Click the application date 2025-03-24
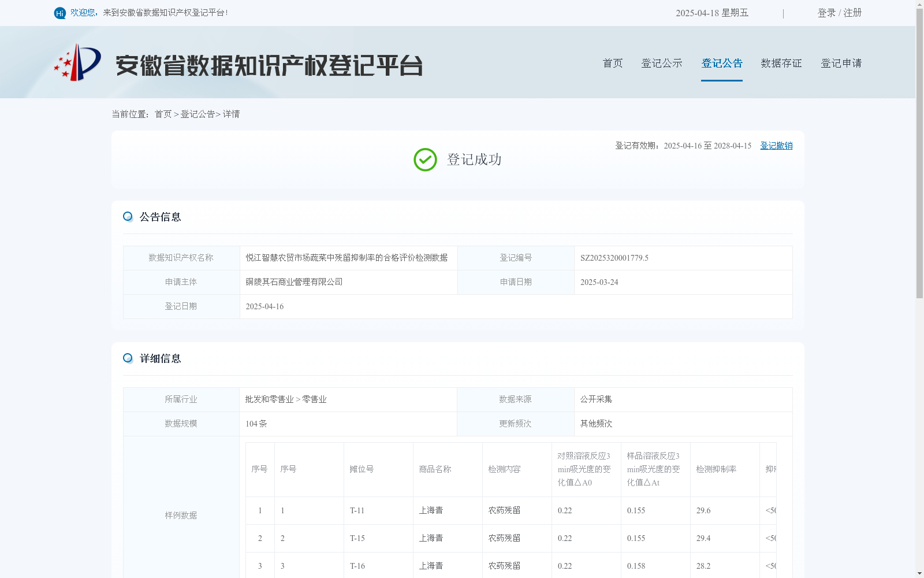Screen dimensions: 924x578 599,283
